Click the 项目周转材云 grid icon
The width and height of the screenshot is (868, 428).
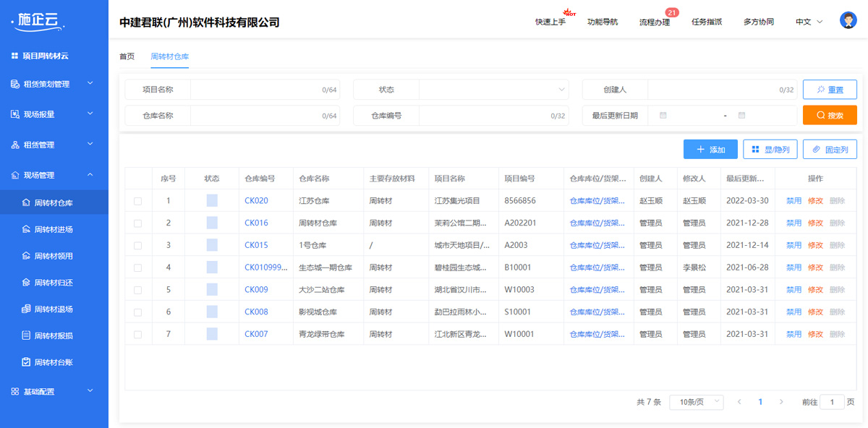tap(14, 56)
